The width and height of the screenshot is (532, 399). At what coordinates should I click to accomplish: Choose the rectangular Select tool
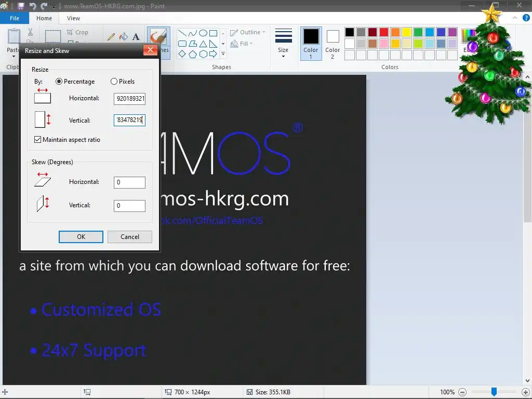pyautogui.click(x=53, y=36)
